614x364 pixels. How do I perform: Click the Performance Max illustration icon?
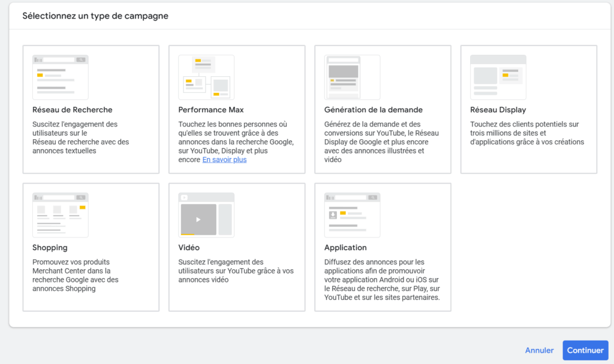(206, 77)
